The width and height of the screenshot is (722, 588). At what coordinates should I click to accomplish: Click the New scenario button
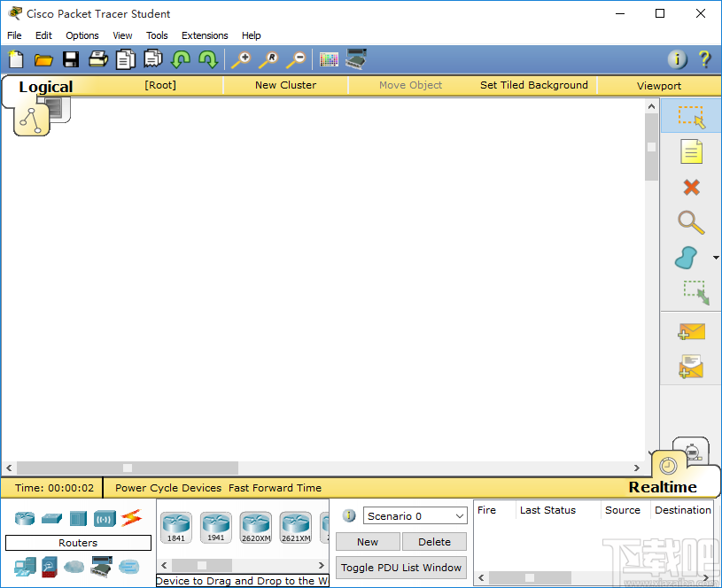coord(368,541)
